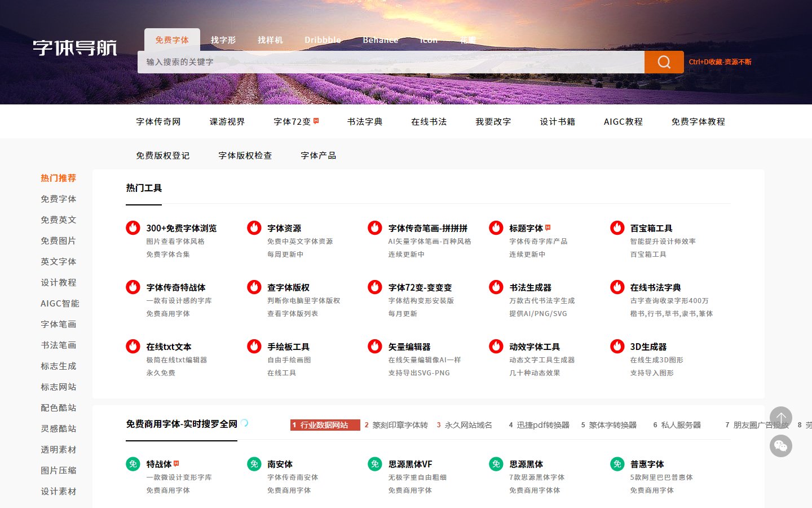Click the flame icon beside 字体传奇笔画-拼拼拼

coord(375,228)
